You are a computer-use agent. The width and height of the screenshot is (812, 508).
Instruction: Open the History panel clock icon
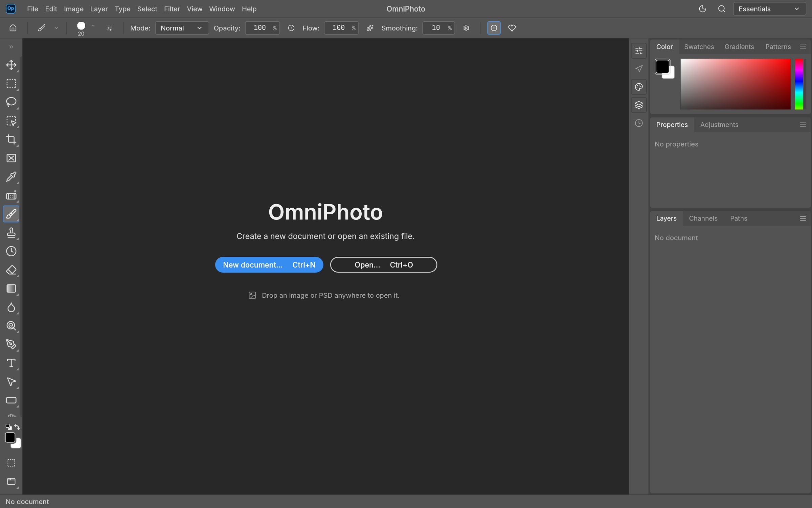point(639,123)
